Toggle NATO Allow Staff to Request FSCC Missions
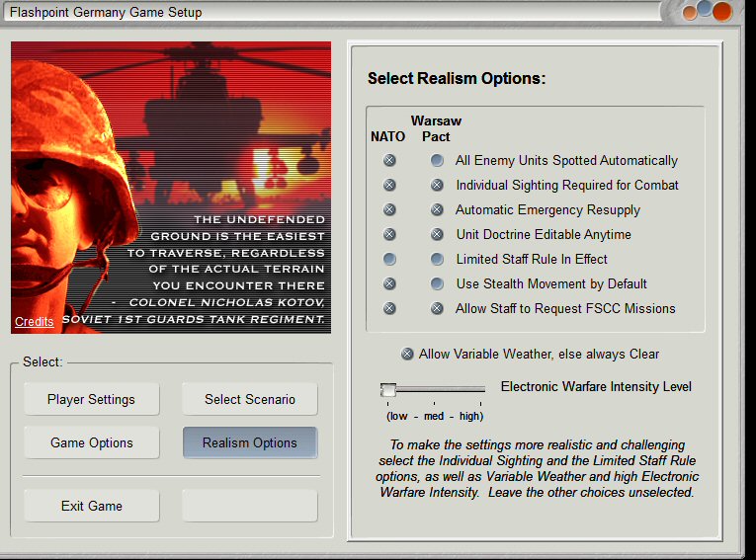This screenshot has height=560, width=756. tap(389, 308)
